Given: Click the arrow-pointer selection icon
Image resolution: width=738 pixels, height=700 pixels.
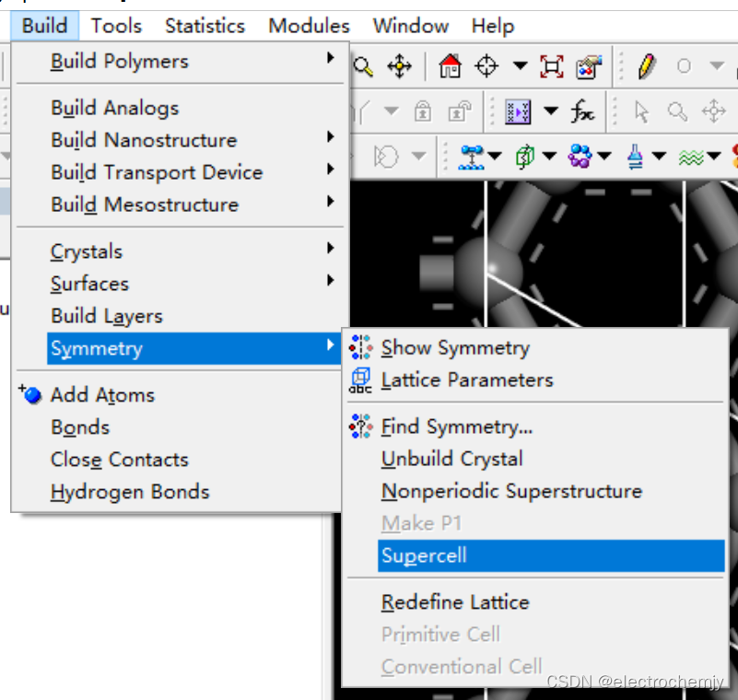Looking at the screenshot, I should click(641, 112).
